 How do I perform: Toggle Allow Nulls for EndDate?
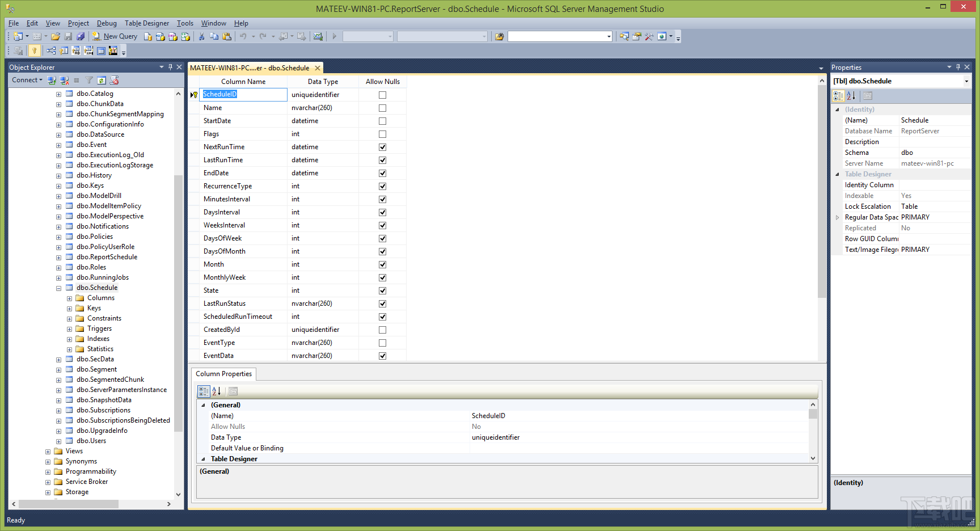coord(382,172)
